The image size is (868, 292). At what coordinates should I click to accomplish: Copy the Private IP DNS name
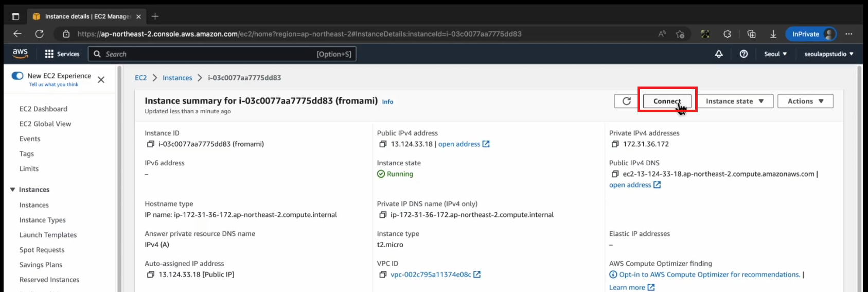point(383,215)
